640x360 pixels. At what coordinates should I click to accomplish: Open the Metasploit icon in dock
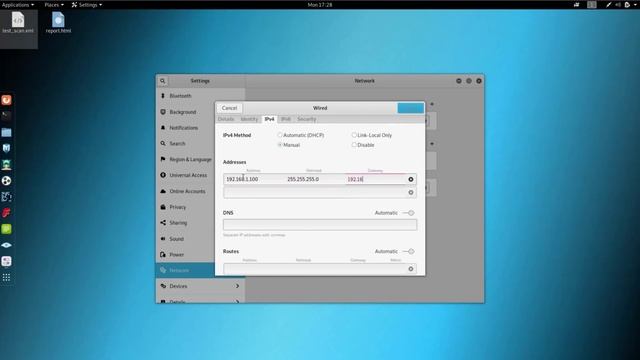(6, 148)
